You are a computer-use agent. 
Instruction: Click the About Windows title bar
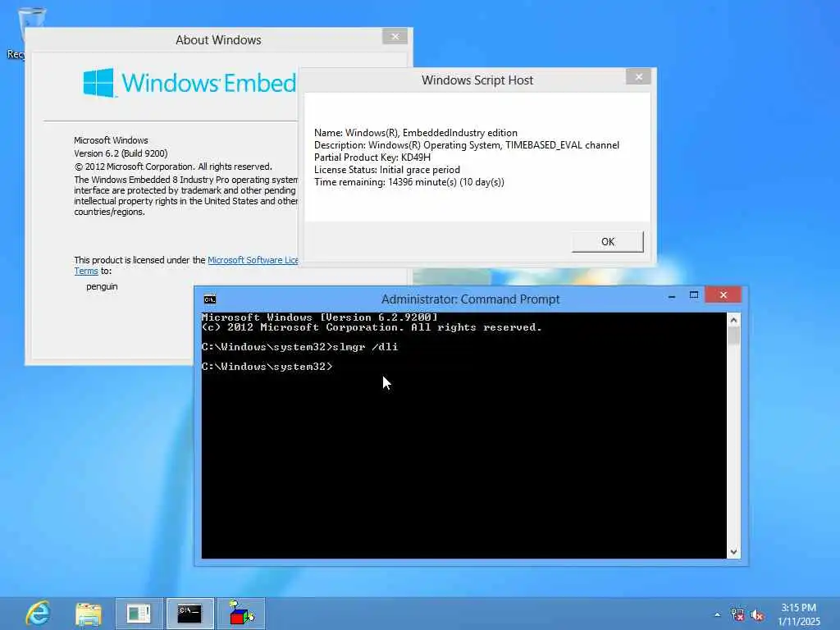click(x=218, y=40)
